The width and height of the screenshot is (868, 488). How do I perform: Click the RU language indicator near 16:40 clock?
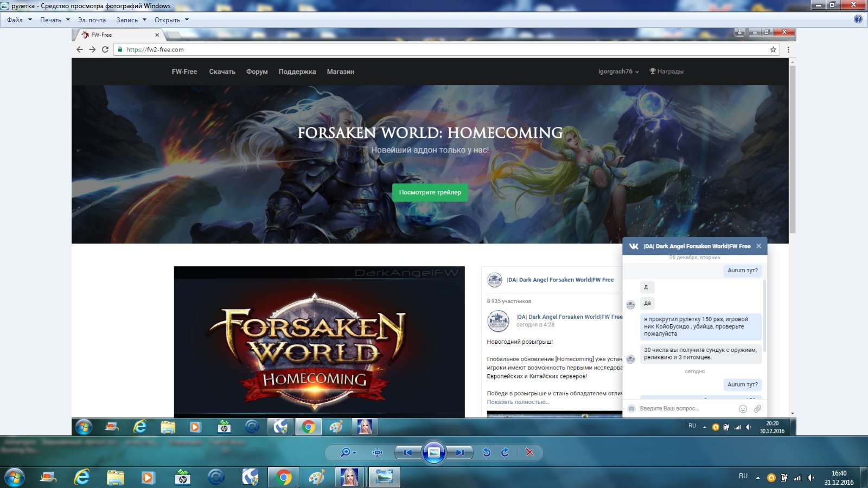tap(743, 476)
